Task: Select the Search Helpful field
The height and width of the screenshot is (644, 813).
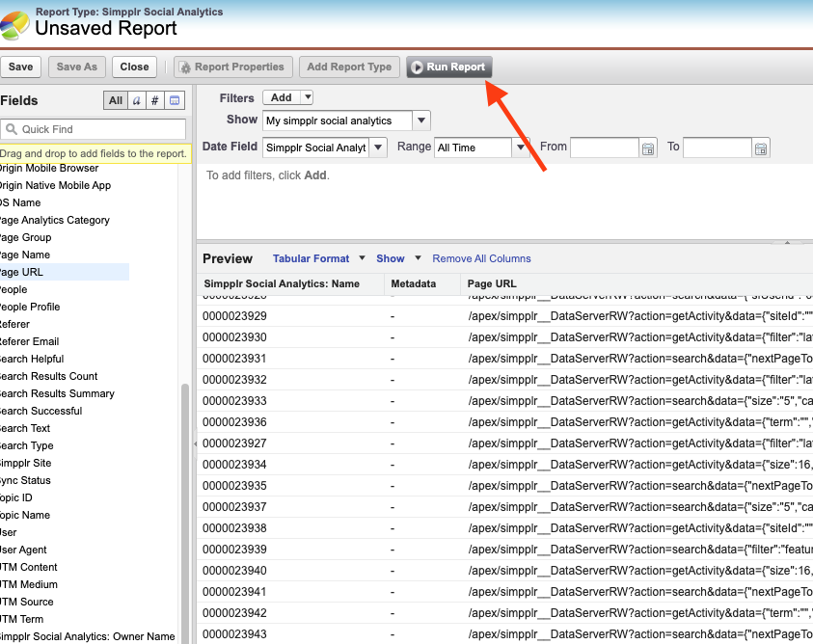Action: coord(32,359)
